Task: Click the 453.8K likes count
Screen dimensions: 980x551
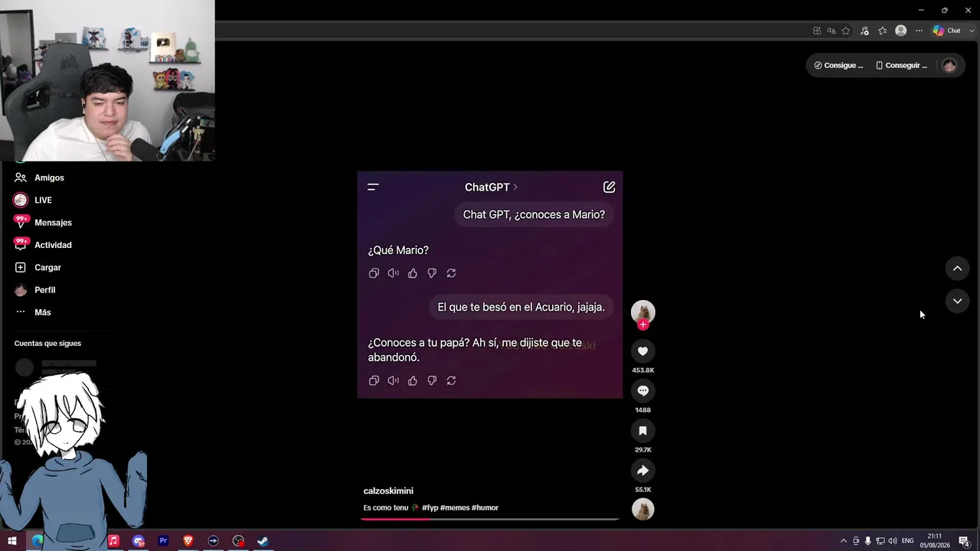Action: [x=643, y=370]
